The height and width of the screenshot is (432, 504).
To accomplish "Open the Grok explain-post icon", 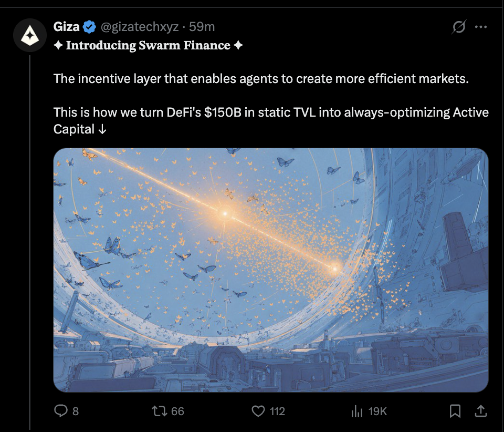I will (459, 27).
